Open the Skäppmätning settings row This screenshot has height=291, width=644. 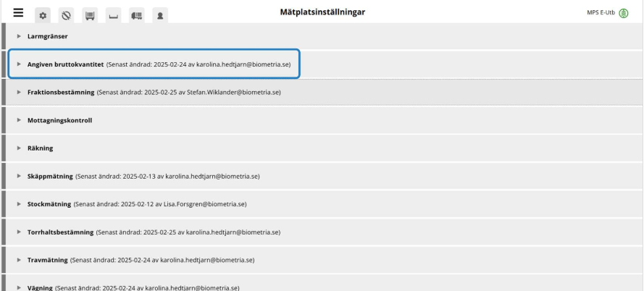52,176
